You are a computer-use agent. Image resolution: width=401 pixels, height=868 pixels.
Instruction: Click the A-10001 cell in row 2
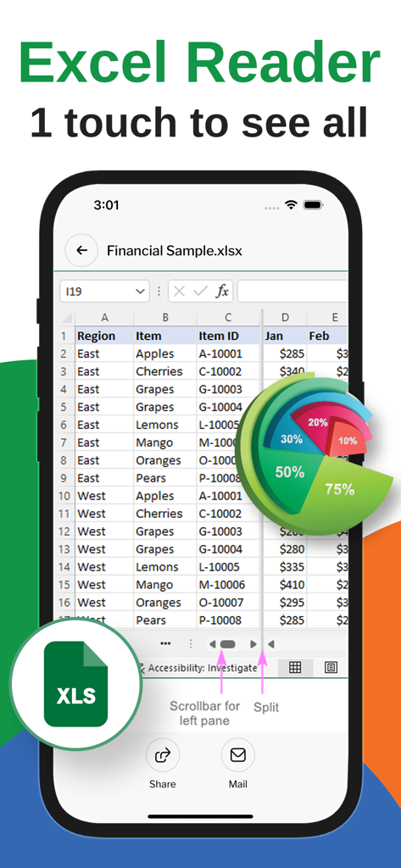click(228, 353)
